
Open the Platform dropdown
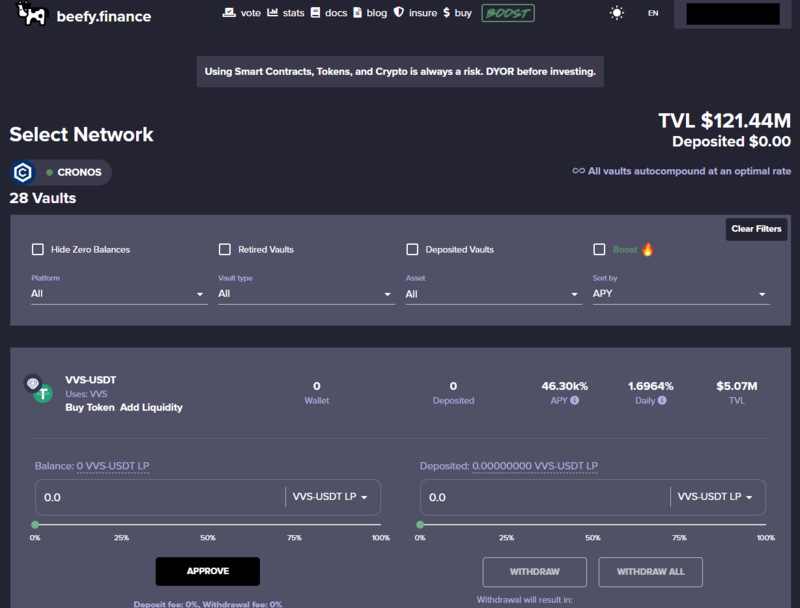coord(119,294)
